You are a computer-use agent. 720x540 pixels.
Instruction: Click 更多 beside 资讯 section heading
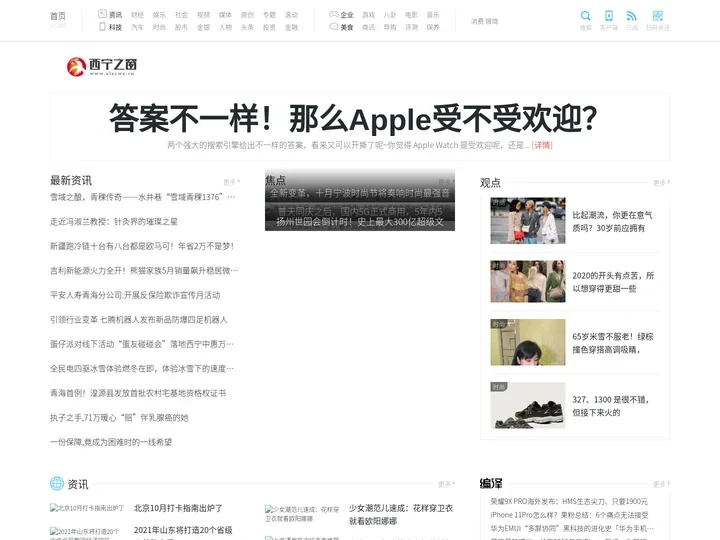(x=446, y=484)
